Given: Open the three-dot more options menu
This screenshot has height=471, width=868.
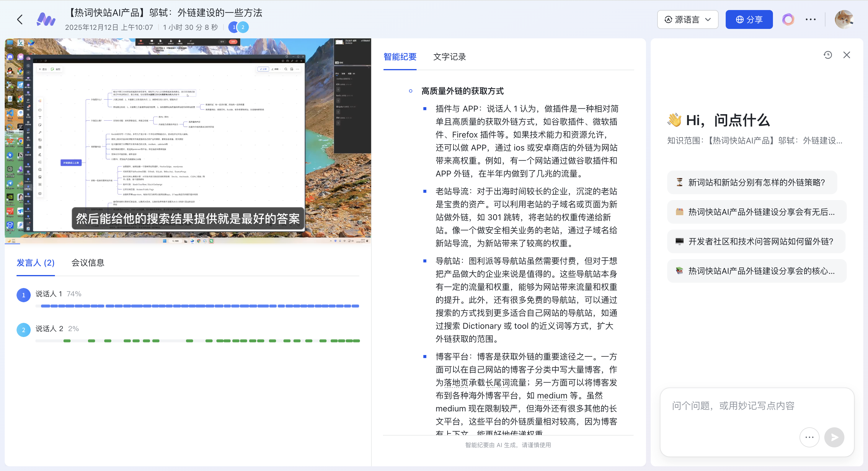Looking at the screenshot, I should pos(810,19).
